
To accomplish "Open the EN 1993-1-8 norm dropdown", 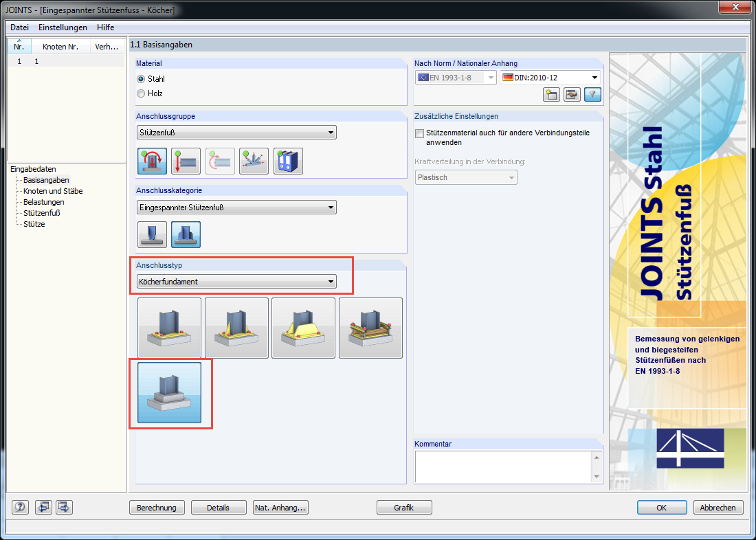I will (456, 77).
